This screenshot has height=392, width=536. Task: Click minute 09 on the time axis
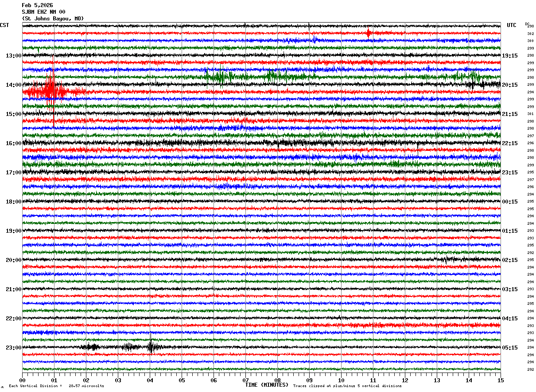pos(309,380)
